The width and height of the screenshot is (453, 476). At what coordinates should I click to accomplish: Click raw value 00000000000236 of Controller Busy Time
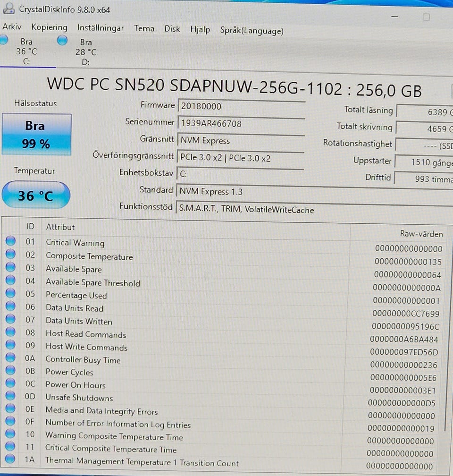coord(403,365)
